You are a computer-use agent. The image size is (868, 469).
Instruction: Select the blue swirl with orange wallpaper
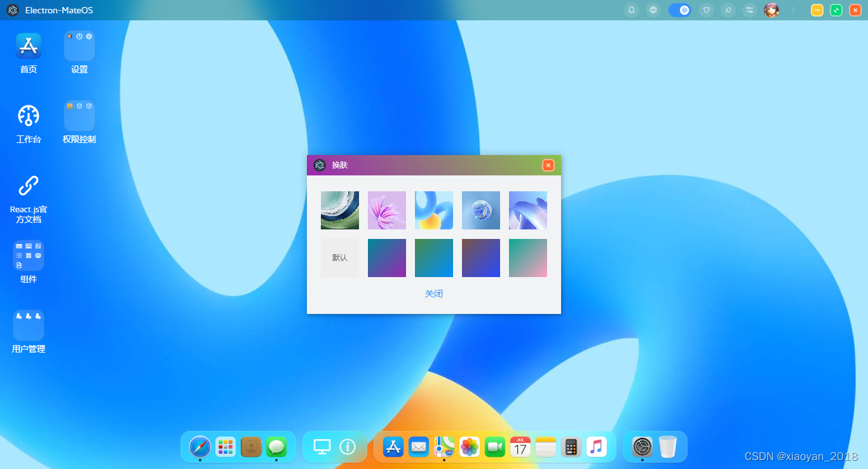click(x=434, y=210)
